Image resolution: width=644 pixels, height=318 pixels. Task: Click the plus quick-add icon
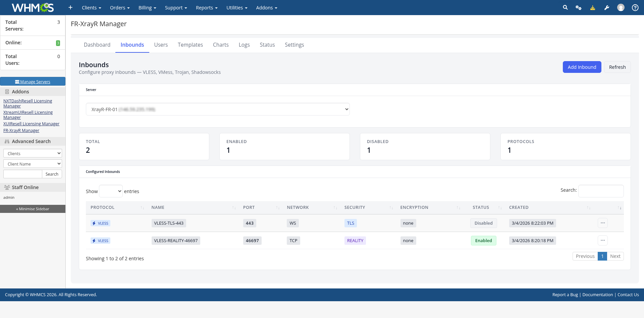[70, 7]
